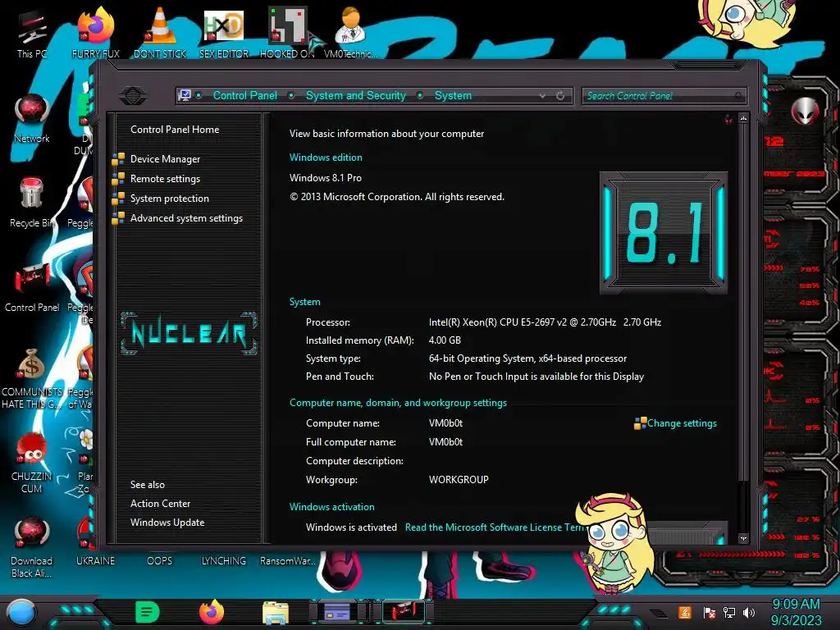Image resolution: width=840 pixels, height=630 pixels.
Task: Open the red fuzzy Chuzzle game shortcut
Action: [32, 462]
